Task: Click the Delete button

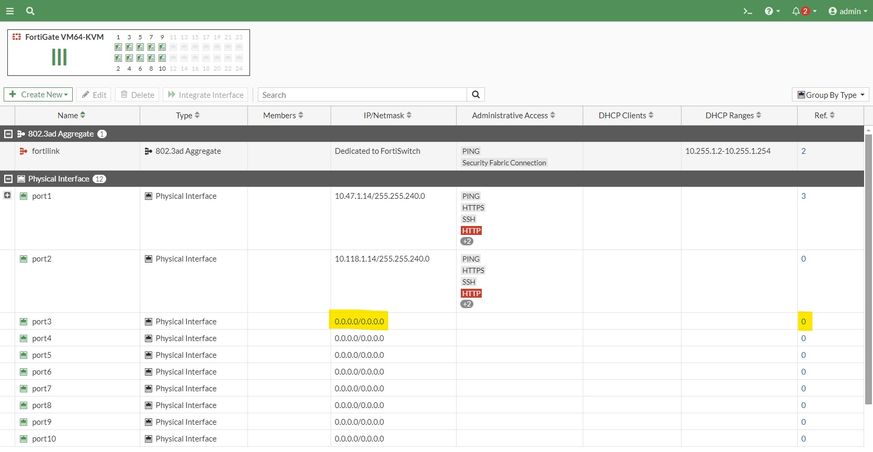Action: [x=137, y=95]
